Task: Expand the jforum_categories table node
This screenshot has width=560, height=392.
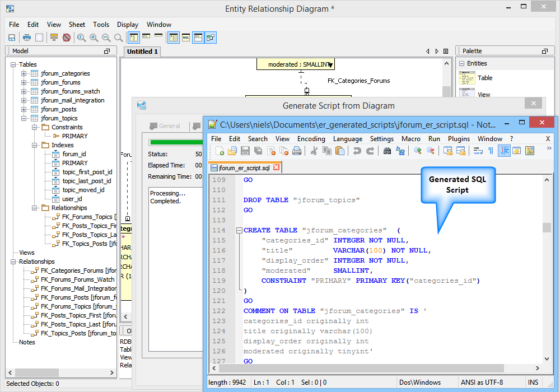Action: (24, 73)
